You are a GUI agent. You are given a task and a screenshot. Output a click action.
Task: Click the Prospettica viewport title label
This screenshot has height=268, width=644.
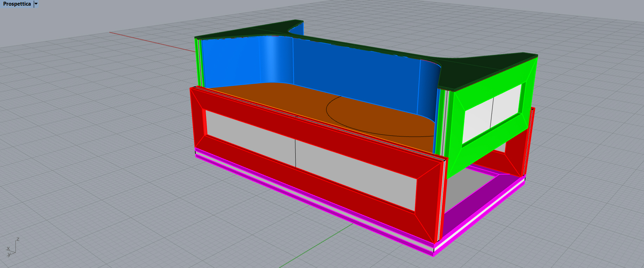17,4
